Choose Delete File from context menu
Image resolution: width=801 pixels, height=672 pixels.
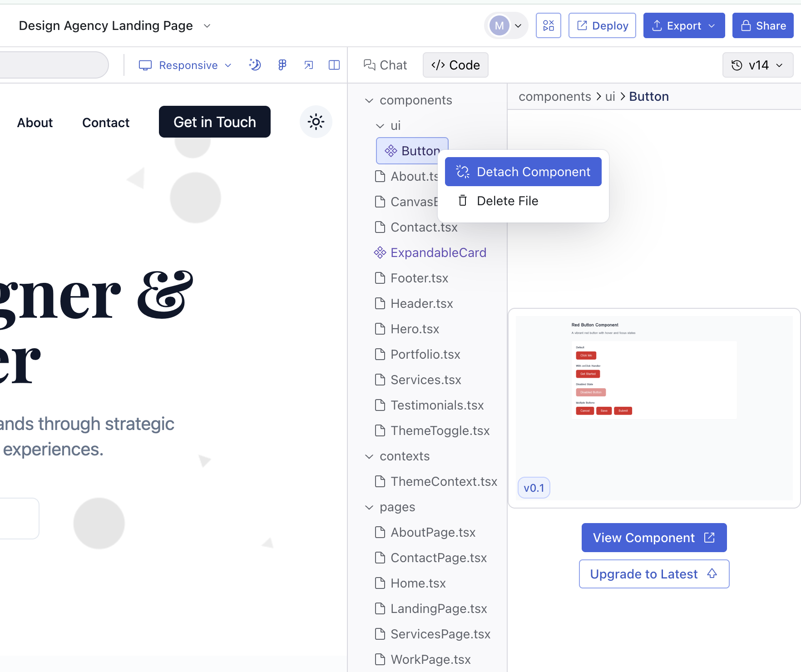507,201
